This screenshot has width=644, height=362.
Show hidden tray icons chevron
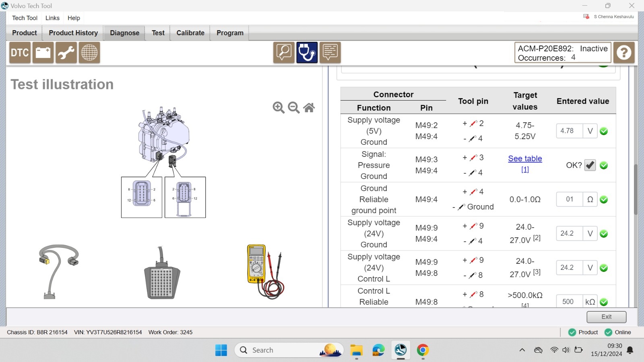[522, 350]
